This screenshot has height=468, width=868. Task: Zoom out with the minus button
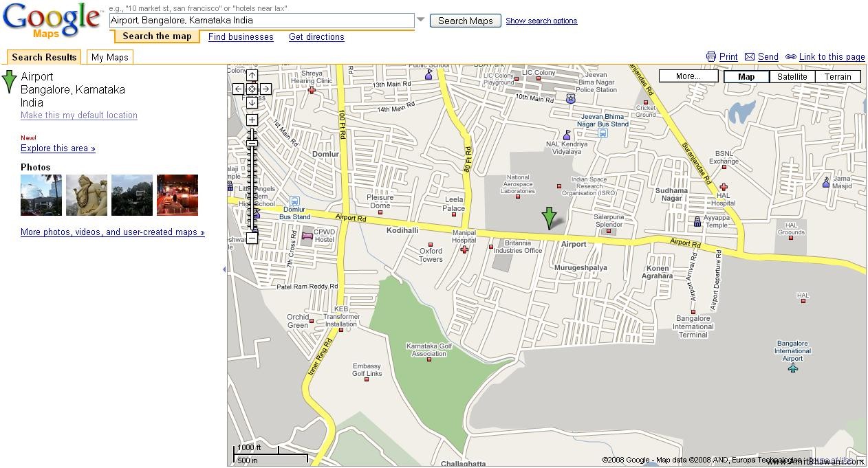252,238
